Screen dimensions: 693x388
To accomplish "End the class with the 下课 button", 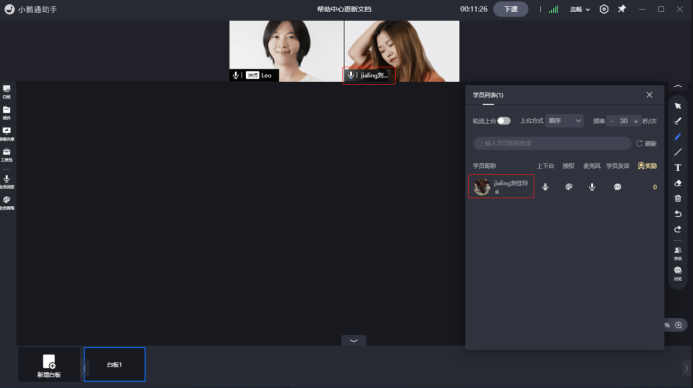I will point(510,9).
